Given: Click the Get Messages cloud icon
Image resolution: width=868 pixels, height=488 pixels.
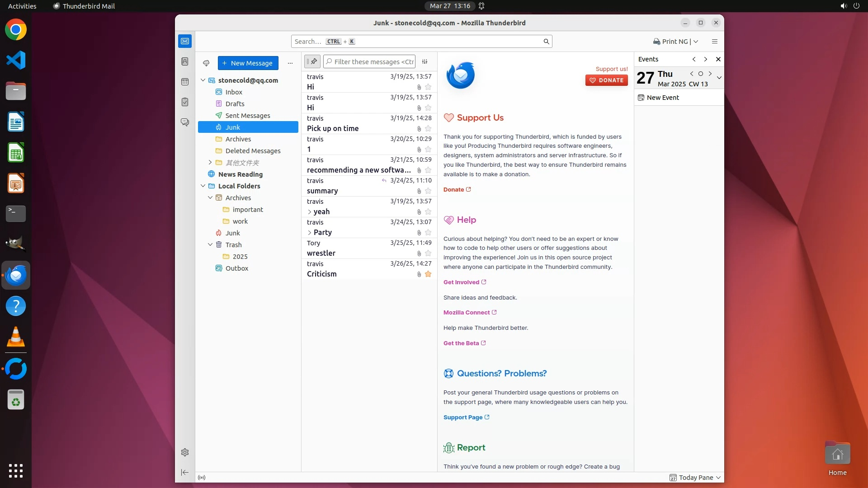Looking at the screenshot, I should [206, 63].
